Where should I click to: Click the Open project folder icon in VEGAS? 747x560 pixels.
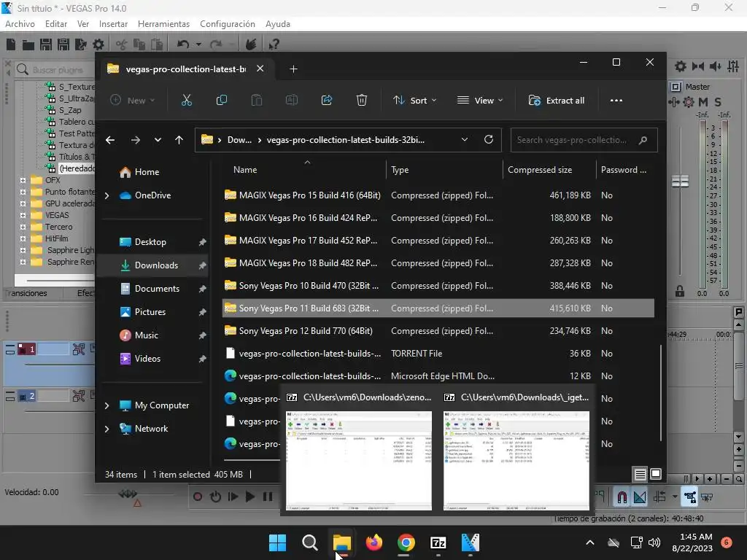point(28,44)
